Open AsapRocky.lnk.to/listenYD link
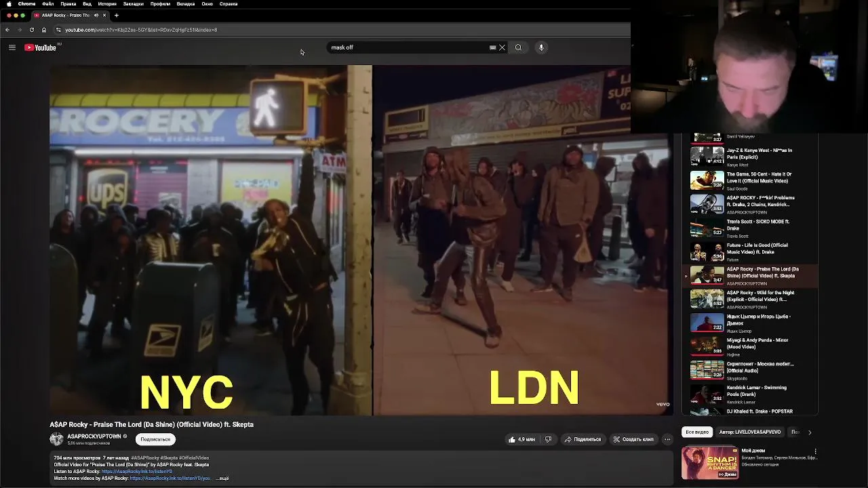This screenshot has width=868, height=488. 137,472
